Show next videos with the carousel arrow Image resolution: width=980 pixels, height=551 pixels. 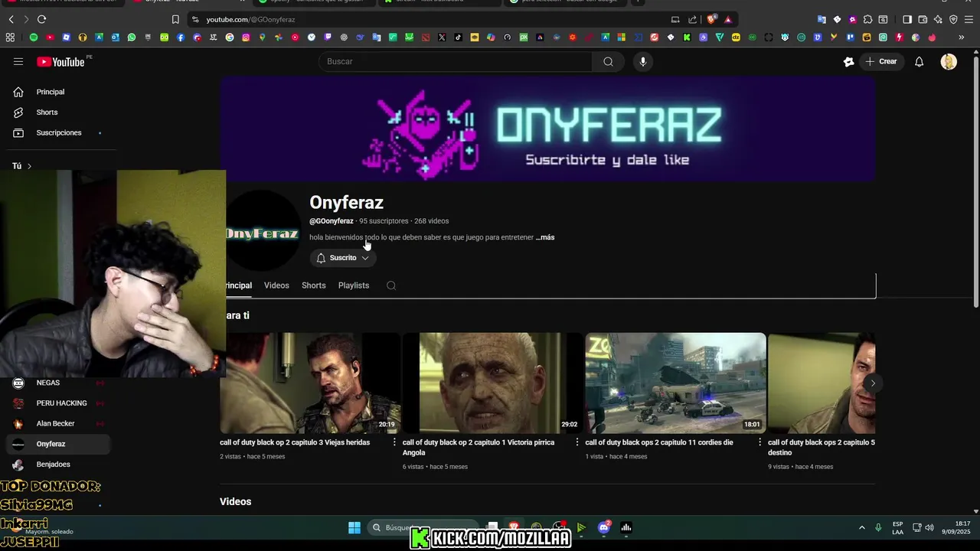872,383
